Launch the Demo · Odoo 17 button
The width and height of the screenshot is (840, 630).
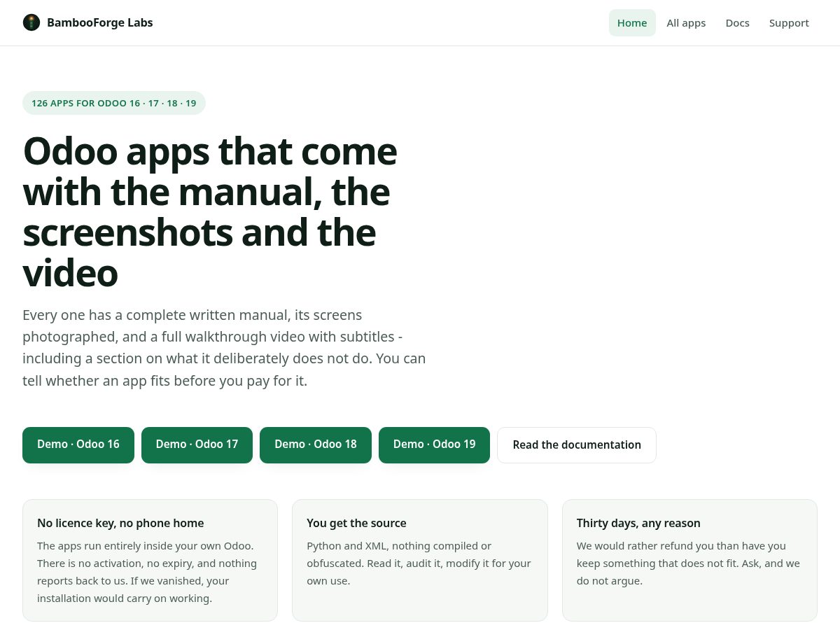coord(197,444)
